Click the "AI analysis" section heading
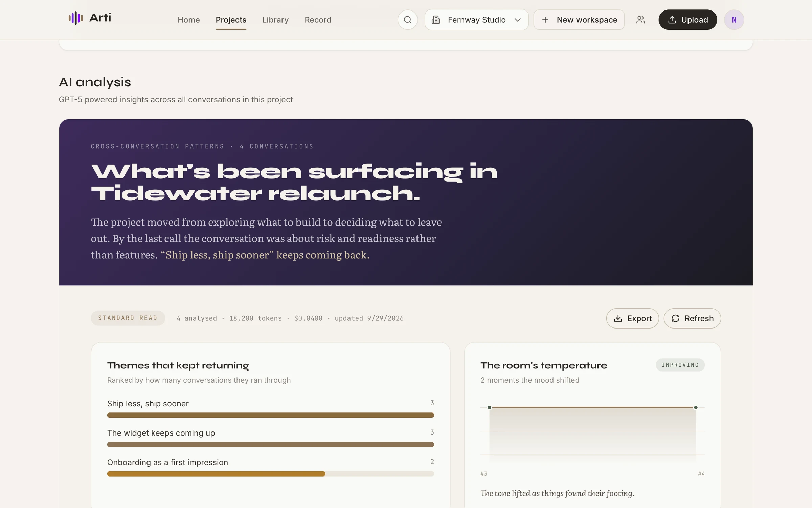The height and width of the screenshot is (508, 812). tap(95, 82)
